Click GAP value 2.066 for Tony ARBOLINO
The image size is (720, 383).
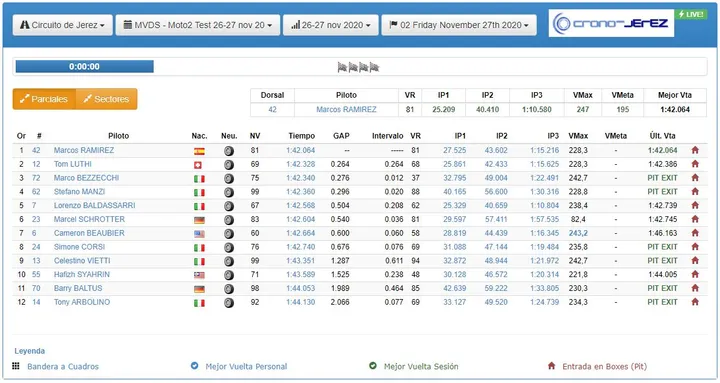point(340,302)
